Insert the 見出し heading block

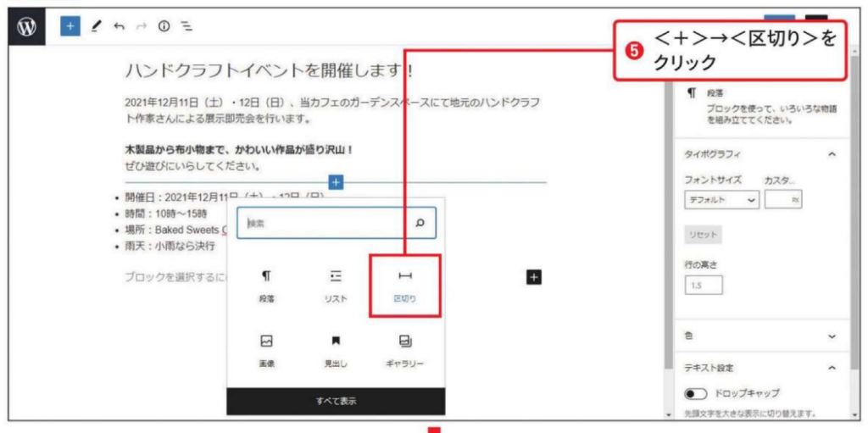(336, 350)
